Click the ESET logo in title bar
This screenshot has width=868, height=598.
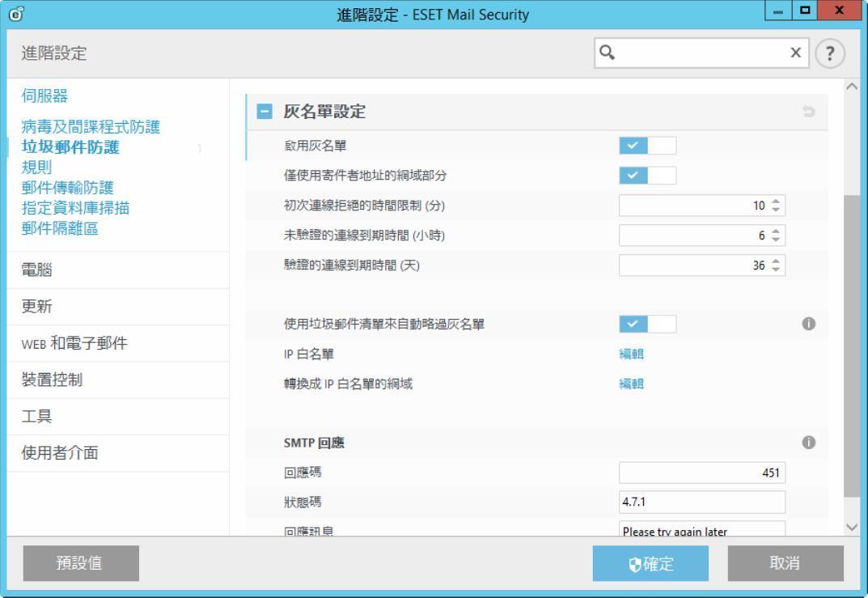point(17,14)
